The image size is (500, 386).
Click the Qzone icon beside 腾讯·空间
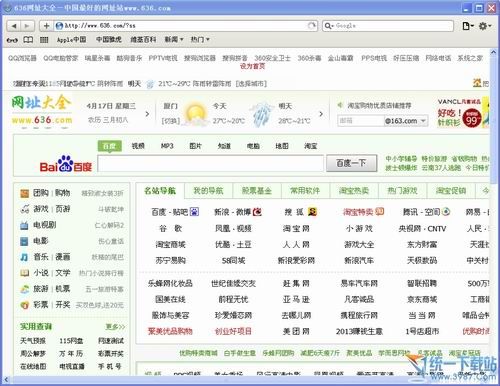tap(446, 212)
